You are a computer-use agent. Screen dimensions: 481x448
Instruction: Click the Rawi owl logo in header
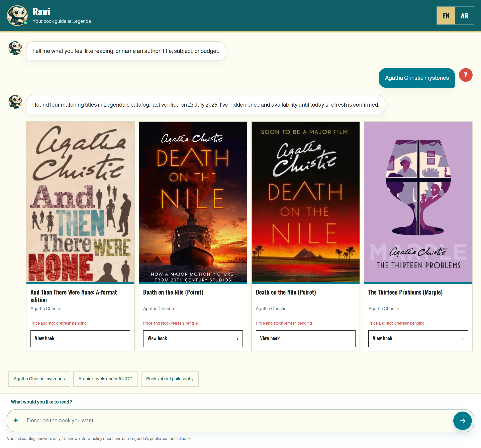coord(17,16)
